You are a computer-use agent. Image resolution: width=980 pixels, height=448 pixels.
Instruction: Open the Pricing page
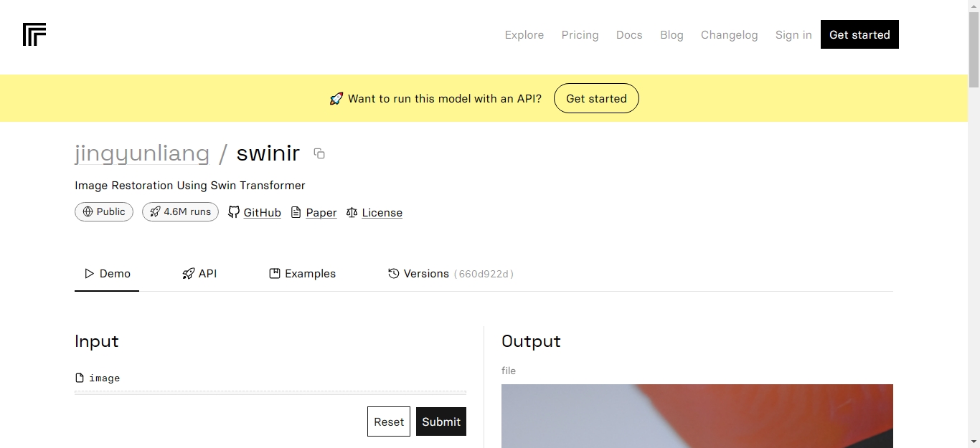pyautogui.click(x=580, y=34)
